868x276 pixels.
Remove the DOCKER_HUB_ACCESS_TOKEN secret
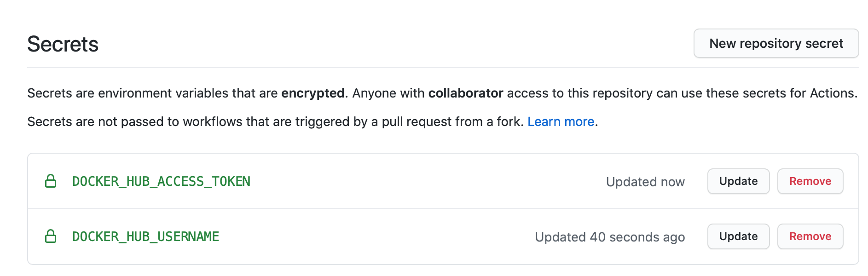(810, 181)
